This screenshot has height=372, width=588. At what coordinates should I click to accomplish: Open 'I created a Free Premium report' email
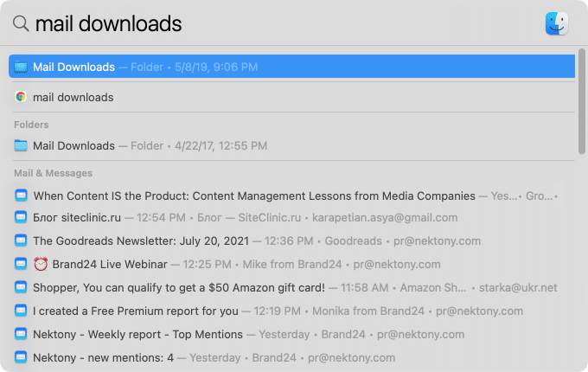pos(291,311)
